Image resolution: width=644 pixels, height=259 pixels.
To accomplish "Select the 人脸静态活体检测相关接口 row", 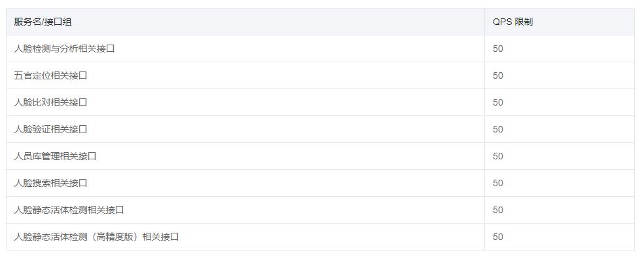I will 320,210.
